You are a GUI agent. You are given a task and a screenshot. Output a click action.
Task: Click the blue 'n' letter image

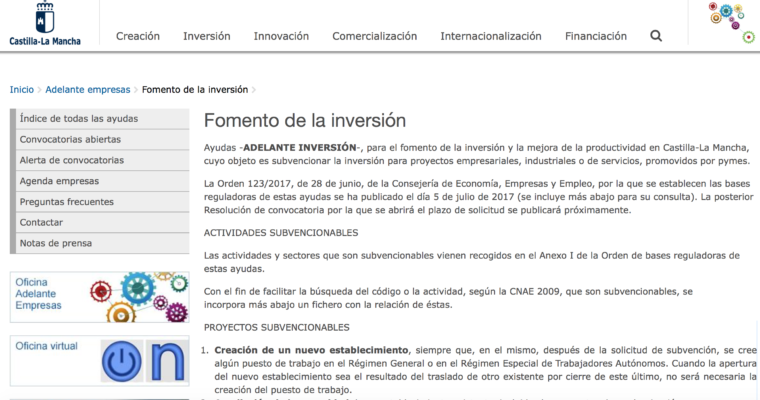pyautogui.click(x=167, y=361)
